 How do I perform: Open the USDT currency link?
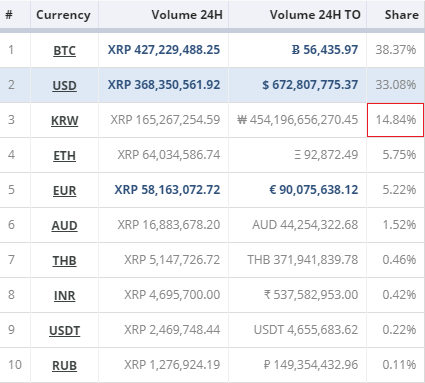pyautogui.click(x=64, y=331)
